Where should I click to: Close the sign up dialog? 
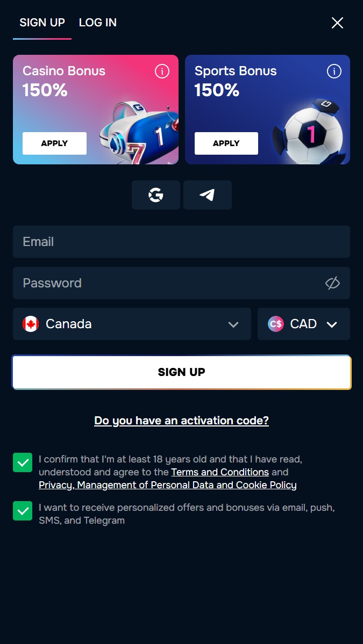[337, 23]
